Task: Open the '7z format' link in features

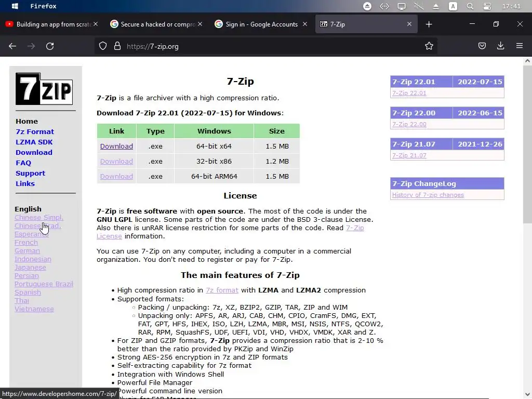Action: [x=222, y=290]
